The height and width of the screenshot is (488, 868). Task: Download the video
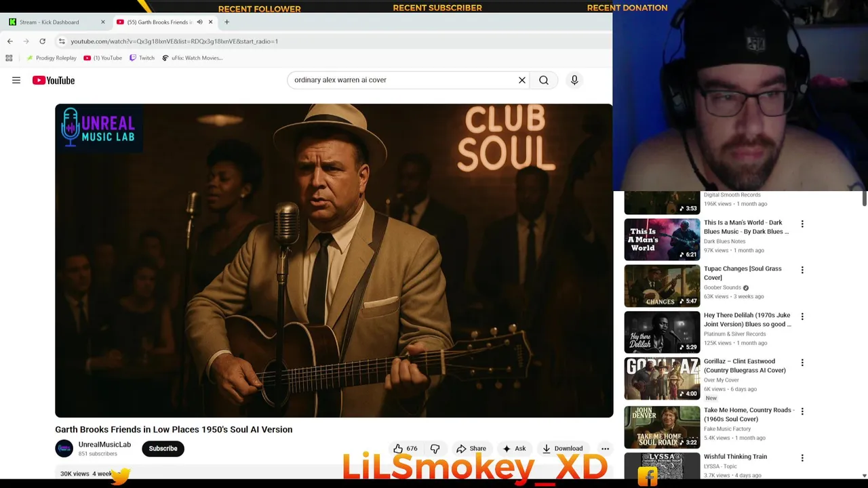[x=562, y=449]
